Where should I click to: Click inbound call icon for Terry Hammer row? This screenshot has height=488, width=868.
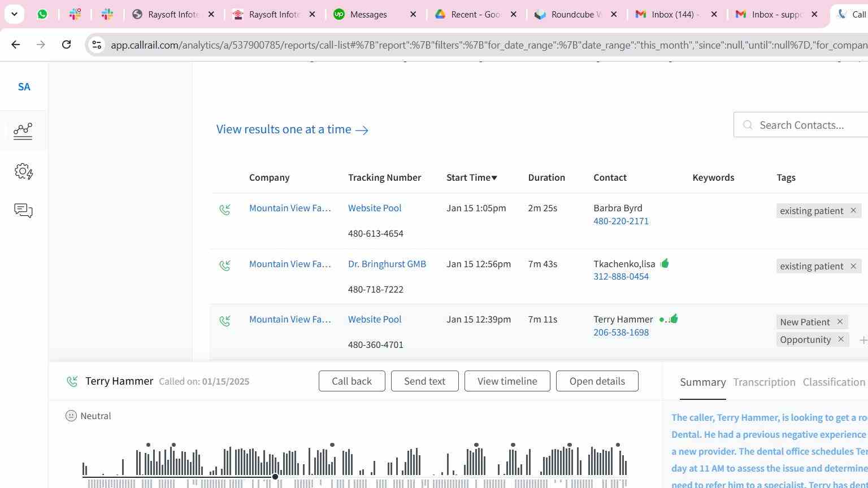[225, 321]
